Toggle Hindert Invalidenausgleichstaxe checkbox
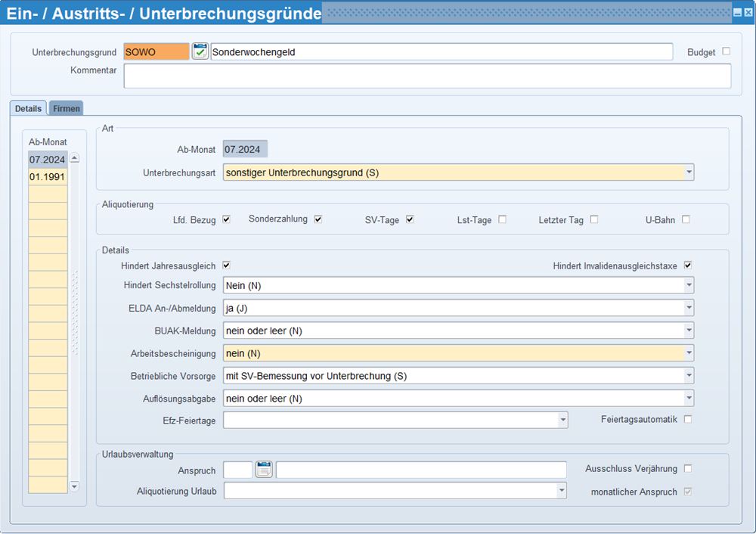 (688, 265)
